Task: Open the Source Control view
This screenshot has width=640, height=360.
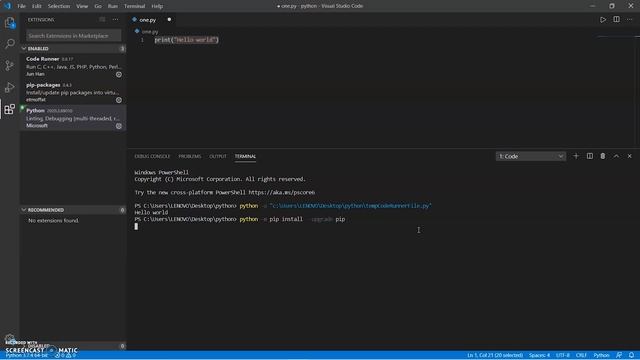Action: point(10,66)
